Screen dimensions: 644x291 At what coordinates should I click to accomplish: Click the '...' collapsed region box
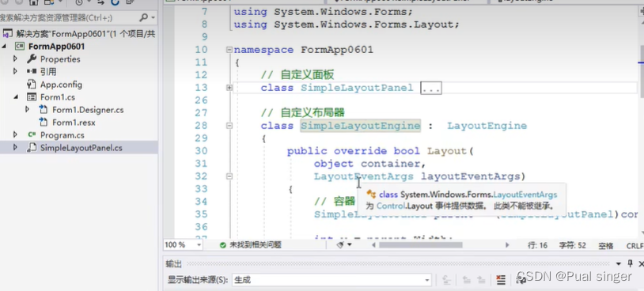click(x=431, y=88)
